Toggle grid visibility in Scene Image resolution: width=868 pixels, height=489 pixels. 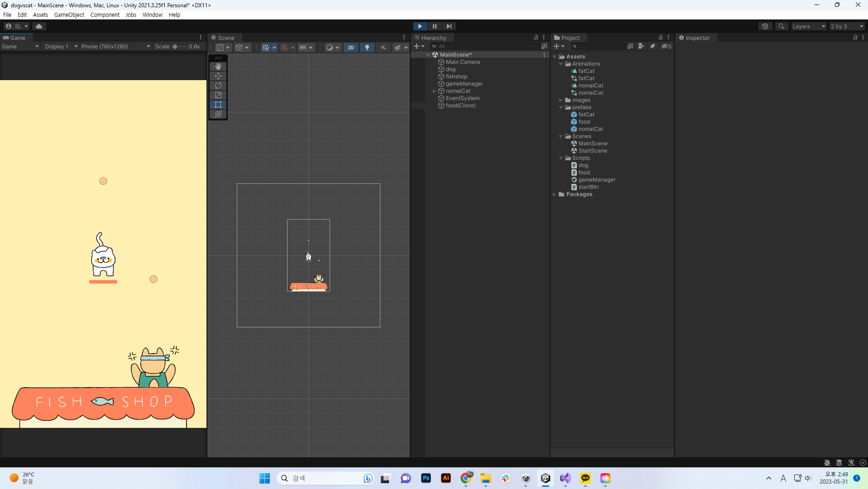tap(266, 48)
